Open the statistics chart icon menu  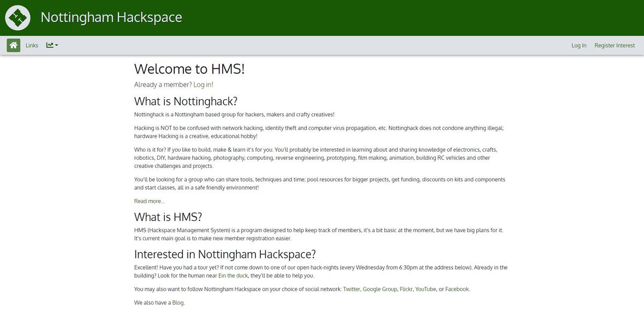click(49, 45)
